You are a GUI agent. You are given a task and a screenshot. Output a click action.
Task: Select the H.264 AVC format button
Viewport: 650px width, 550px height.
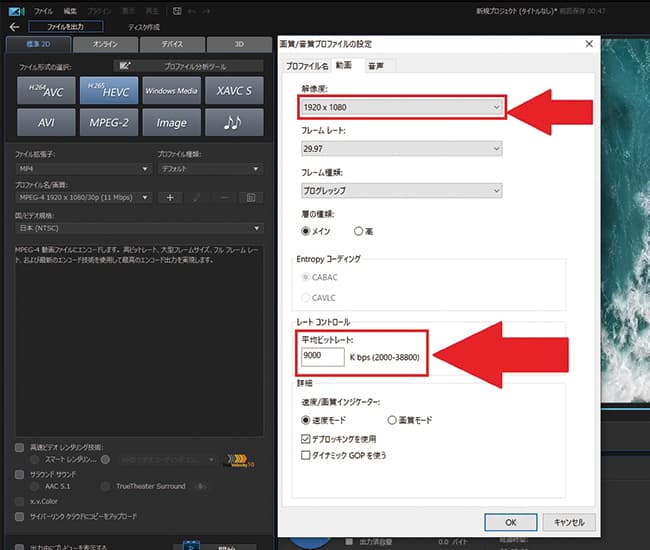point(46,90)
